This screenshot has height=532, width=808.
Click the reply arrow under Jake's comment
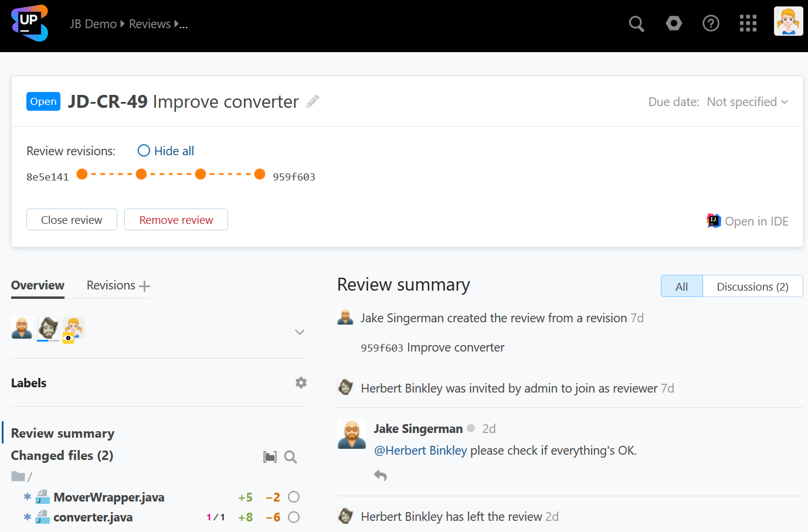point(381,475)
